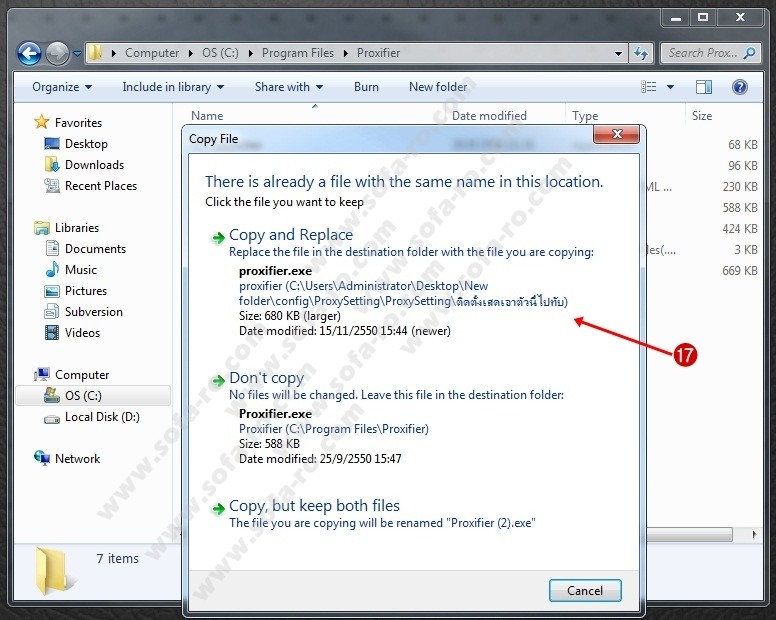Close the Copy File dialog
Image resolution: width=776 pixels, height=620 pixels.
click(617, 134)
